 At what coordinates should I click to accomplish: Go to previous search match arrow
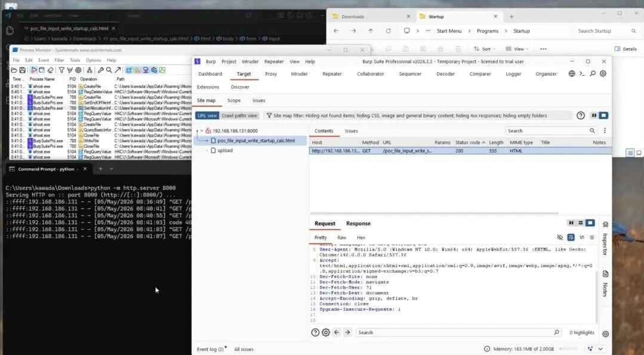pyautogui.click(x=337, y=332)
